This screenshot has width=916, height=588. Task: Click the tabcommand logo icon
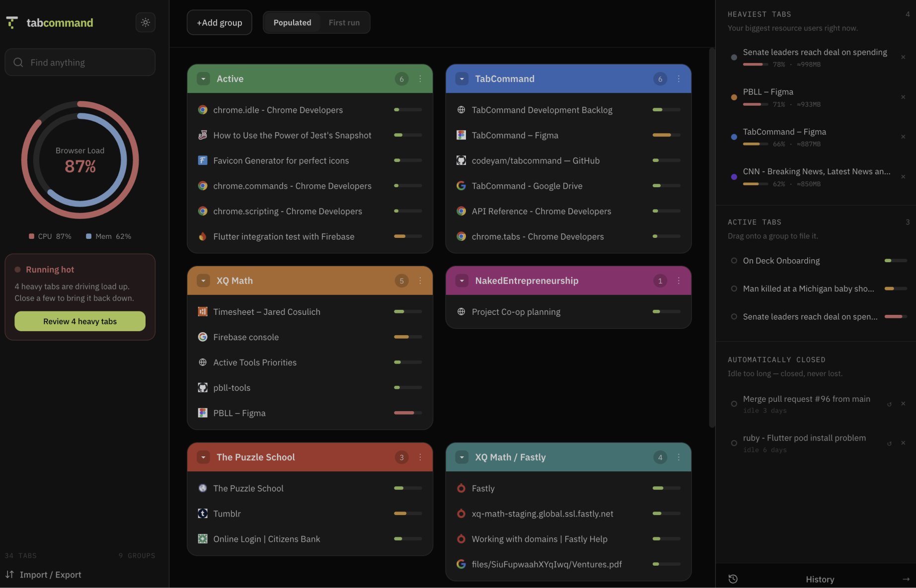pos(12,22)
